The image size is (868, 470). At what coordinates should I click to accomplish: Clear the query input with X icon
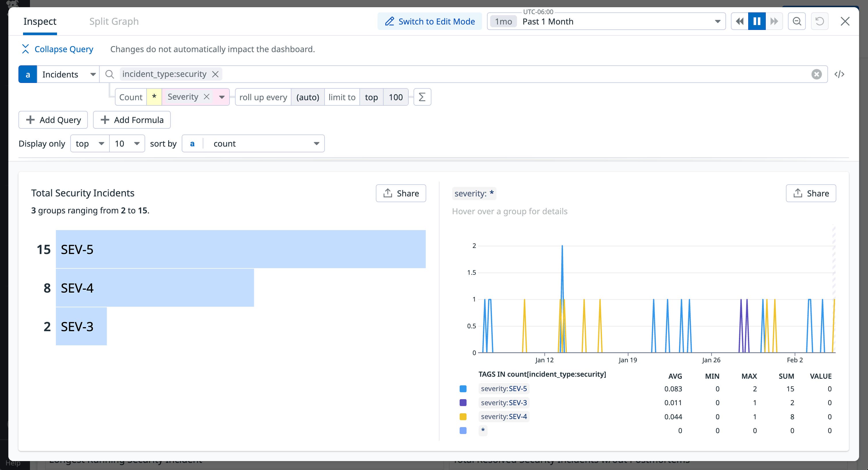[816, 74]
